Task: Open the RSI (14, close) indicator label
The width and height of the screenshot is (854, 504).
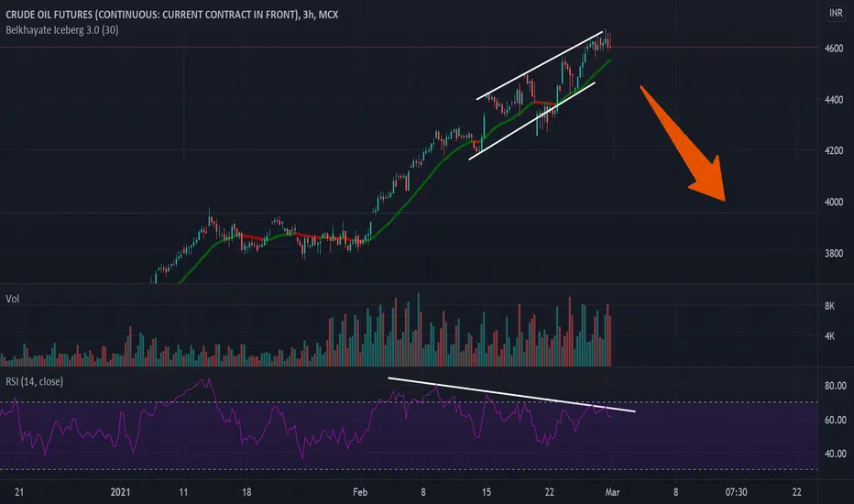Action: (x=34, y=381)
